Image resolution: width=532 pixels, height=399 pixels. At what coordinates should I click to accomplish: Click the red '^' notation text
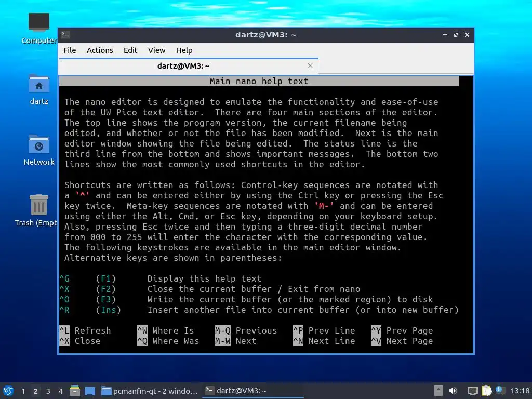pyautogui.click(x=83, y=195)
